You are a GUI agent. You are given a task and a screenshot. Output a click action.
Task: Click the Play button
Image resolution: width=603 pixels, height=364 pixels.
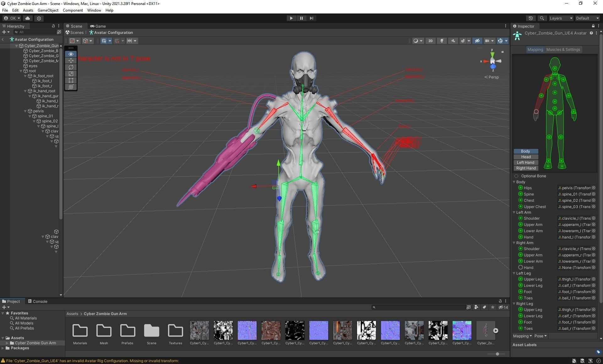(x=291, y=18)
